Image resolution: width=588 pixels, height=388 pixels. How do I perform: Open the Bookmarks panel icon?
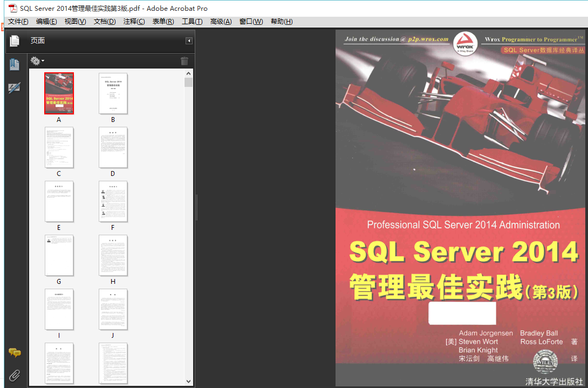coord(14,65)
